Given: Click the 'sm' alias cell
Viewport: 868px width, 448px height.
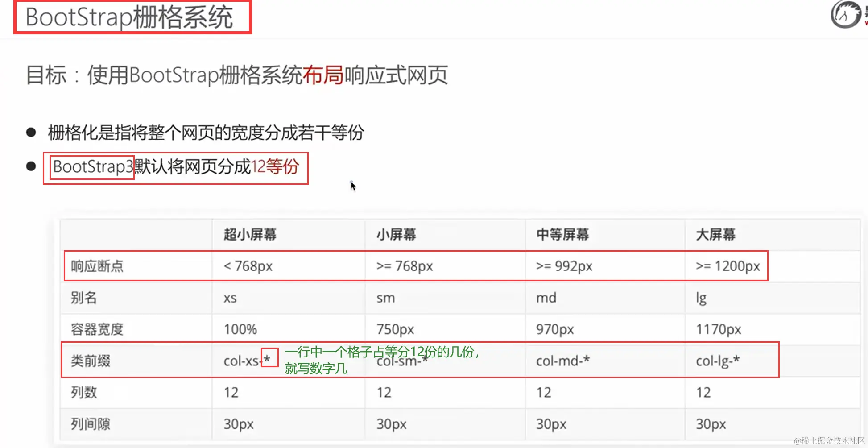Looking at the screenshot, I should point(385,298).
